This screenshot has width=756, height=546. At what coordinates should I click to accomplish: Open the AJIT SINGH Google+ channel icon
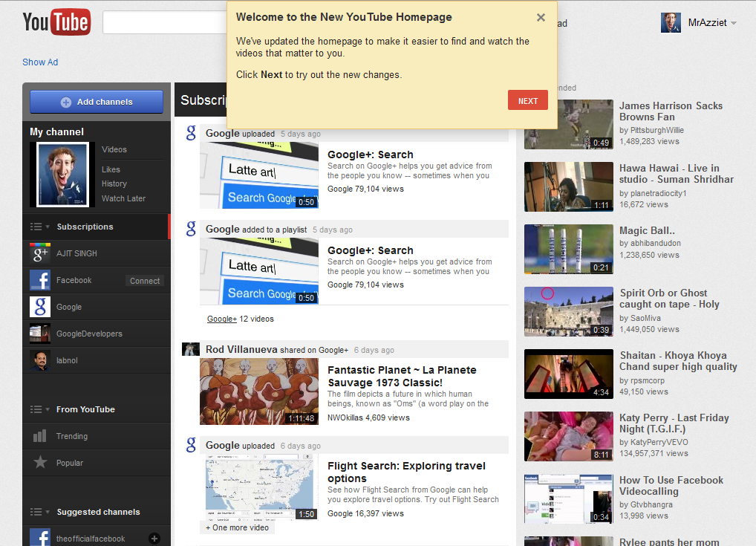(39, 253)
